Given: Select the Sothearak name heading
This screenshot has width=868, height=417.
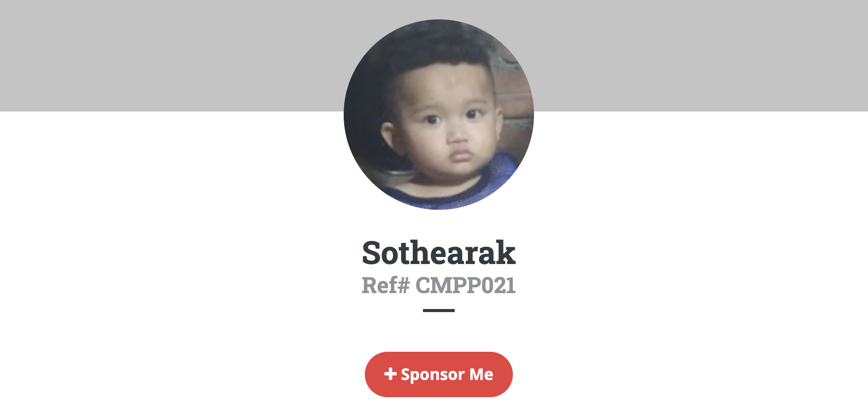Looking at the screenshot, I should point(439,253).
